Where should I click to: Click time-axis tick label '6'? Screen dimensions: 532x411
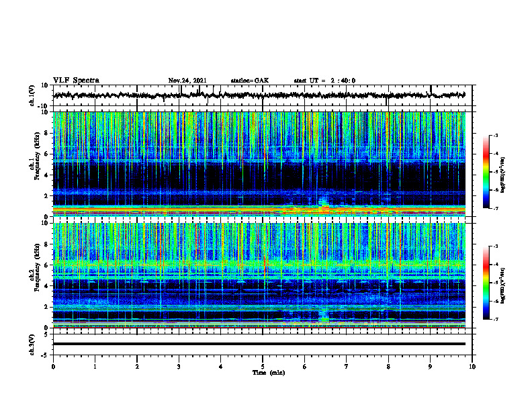[x=305, y=367]
